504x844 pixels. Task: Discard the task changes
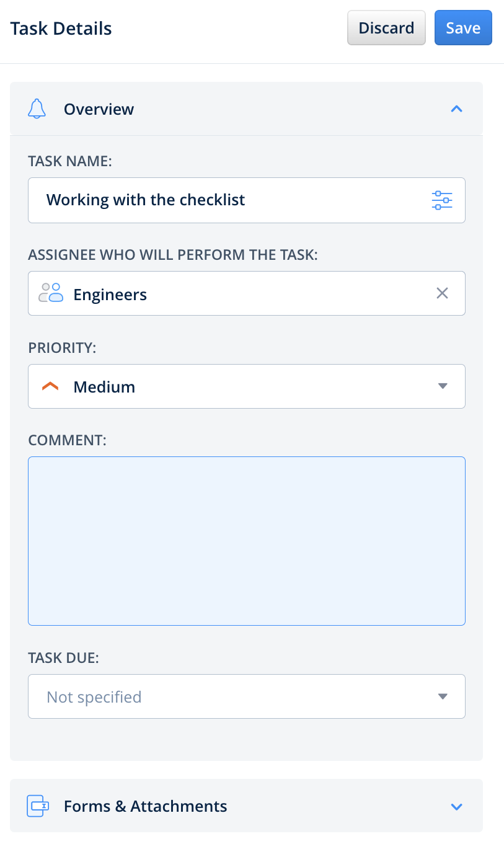(x=386, y=28)
